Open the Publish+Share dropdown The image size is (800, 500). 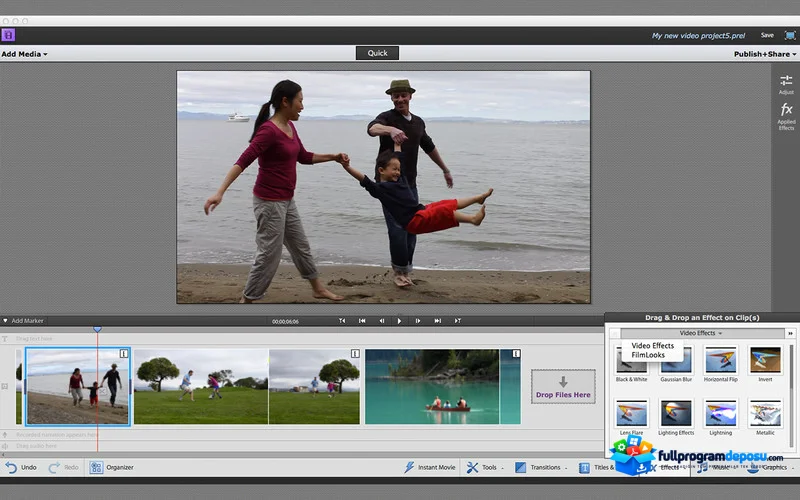[765, 54]
